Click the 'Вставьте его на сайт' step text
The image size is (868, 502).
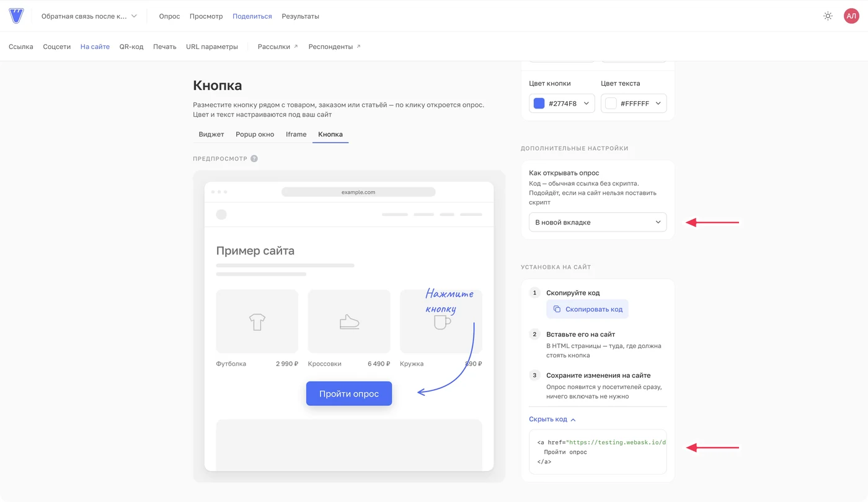pyautogui.click(x=580, y=334)
